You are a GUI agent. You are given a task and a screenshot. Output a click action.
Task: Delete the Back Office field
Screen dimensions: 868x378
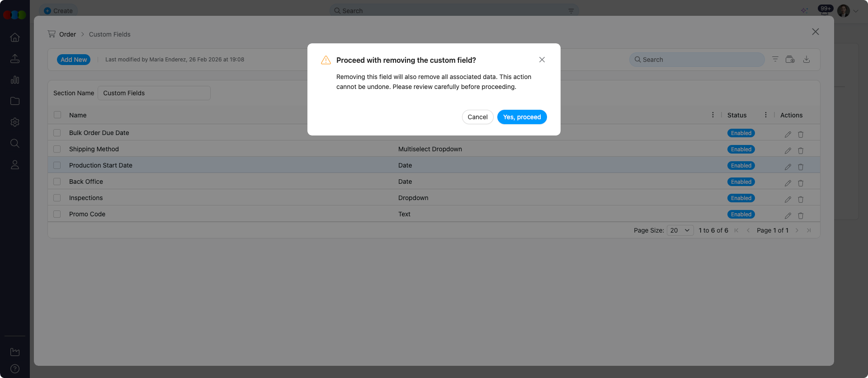point(801,183)
